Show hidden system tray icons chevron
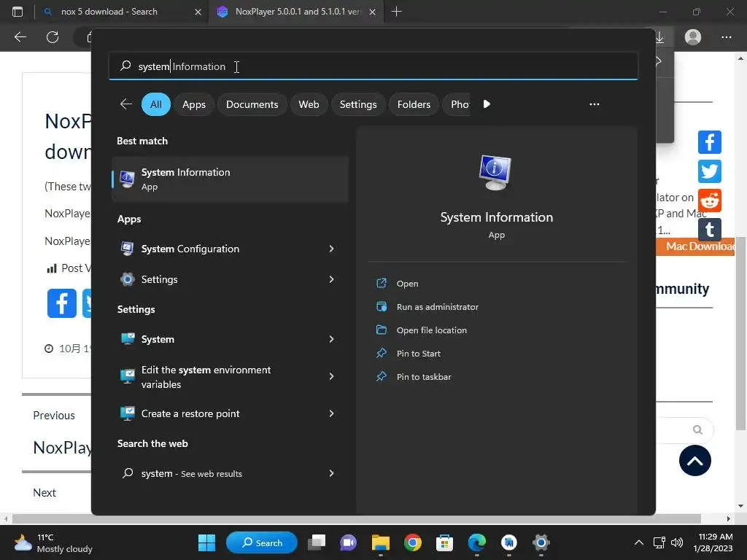Image resolution: width=747 pixels, height=560 pixels. [x=639, y=542]
